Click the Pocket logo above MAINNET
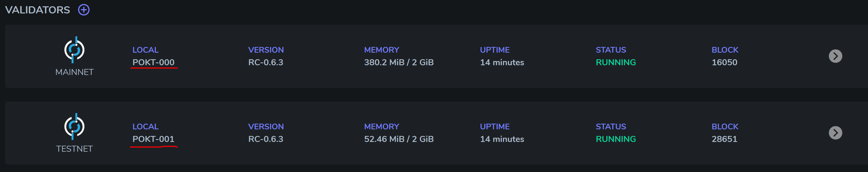This screenshot has height=172, width=868. 75,50
